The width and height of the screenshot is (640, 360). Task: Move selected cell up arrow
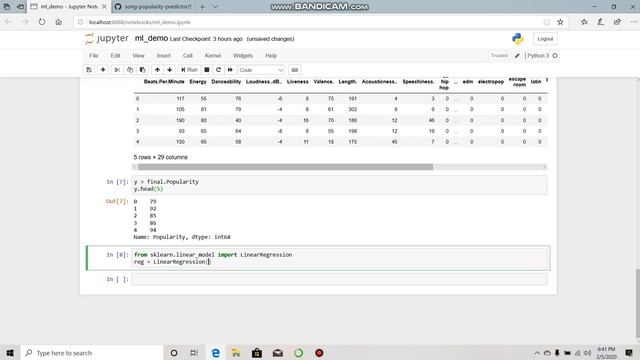point(157,70)
